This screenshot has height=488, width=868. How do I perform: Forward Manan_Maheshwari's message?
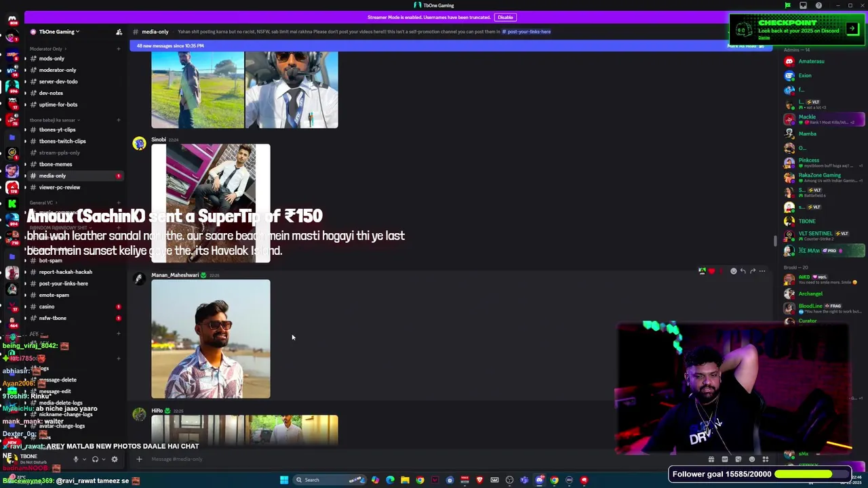[752, 271]
